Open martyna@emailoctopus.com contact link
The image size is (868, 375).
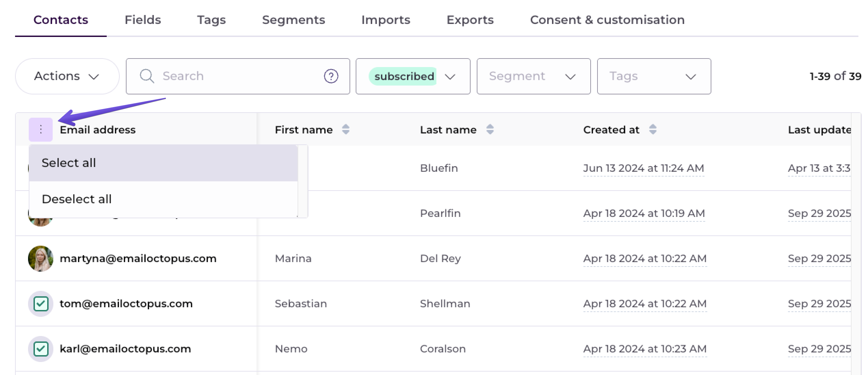click(x=138, y=258)
